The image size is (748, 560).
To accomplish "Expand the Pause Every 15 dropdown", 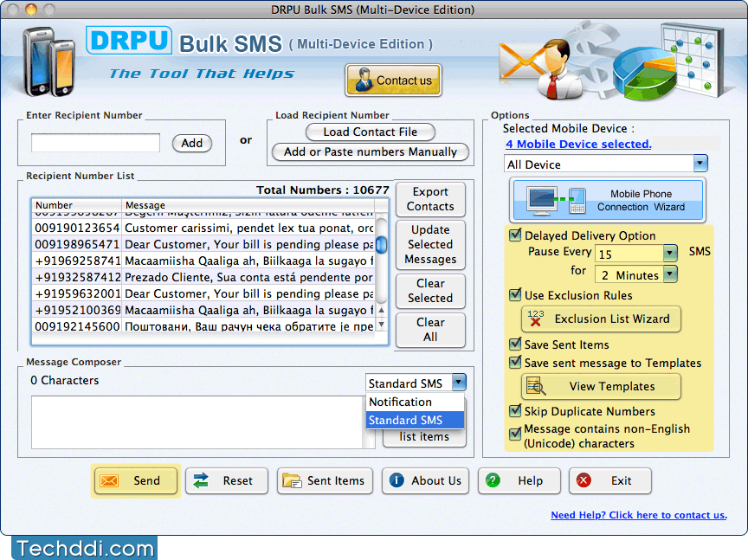I will click(x=670, y=253).
